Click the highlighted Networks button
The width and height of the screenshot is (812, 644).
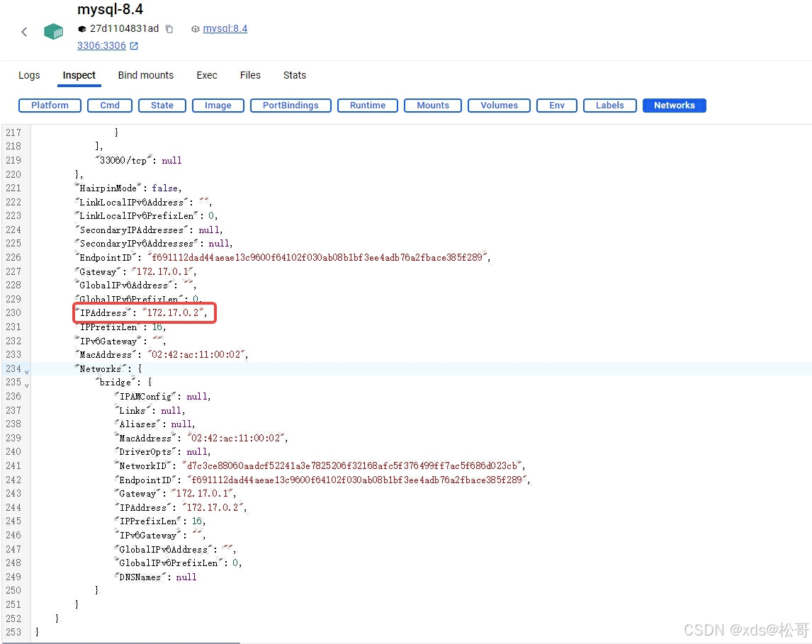pyautogui.click(x=675, y=105)
